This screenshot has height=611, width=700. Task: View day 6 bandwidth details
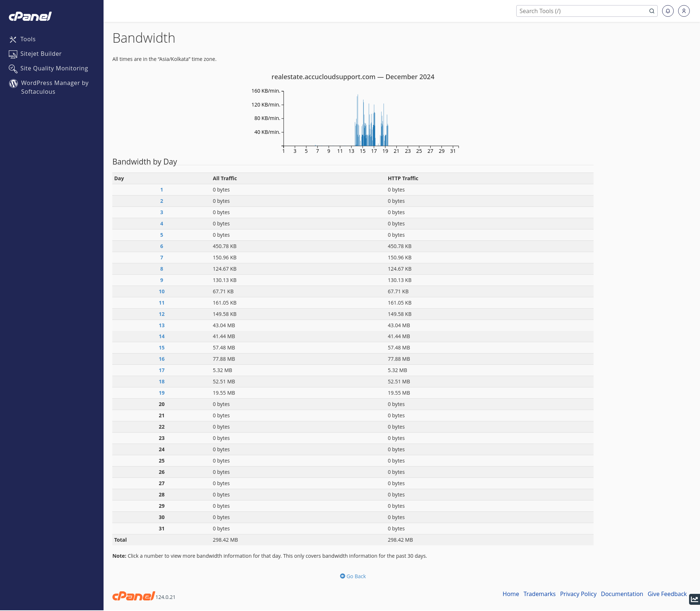(x=162, y=246)
